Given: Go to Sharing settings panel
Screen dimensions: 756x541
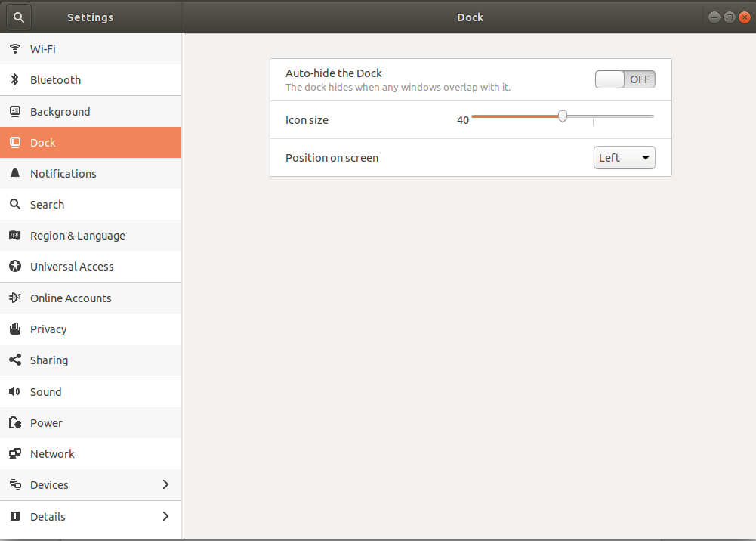Looking at the screenshot, I should point(49,360).
